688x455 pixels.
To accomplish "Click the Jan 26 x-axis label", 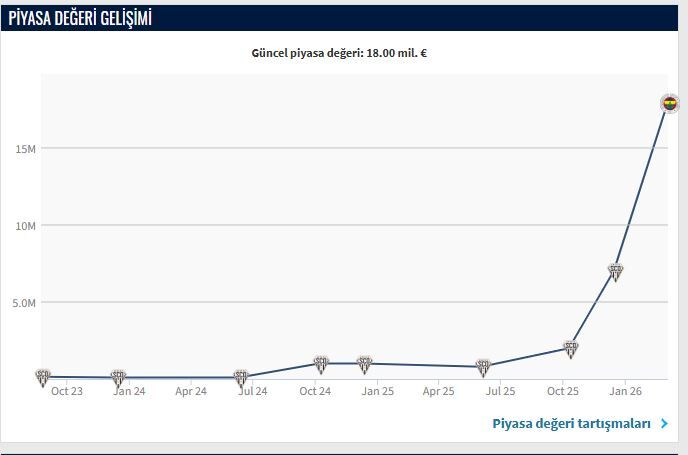I will pos(625,391).
